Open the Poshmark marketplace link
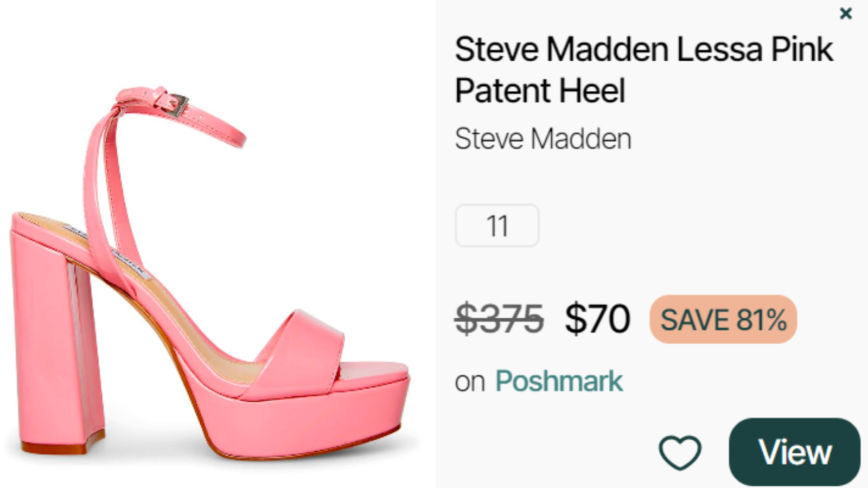This screenshot has height=488, width=868. [x=559, y=381]
